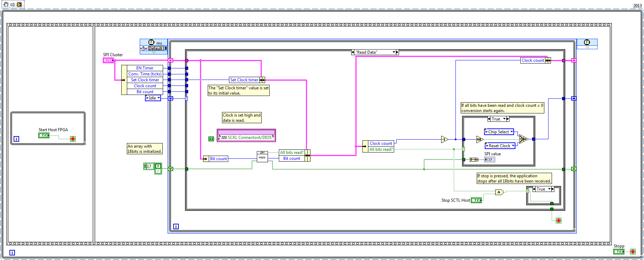Click outer while loop iteration terminal
Screen dimensions: 644x260
coord(12,253)
